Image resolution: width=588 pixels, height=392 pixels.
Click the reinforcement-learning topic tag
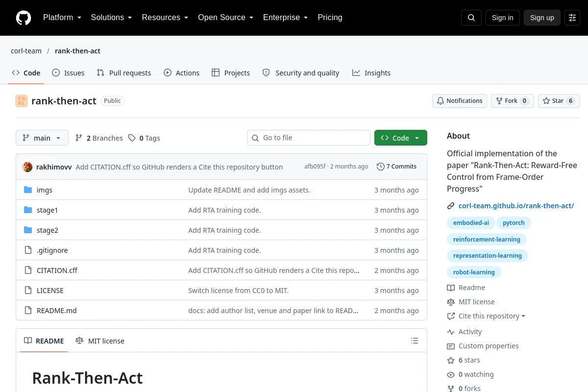click(x=487, y=239)
